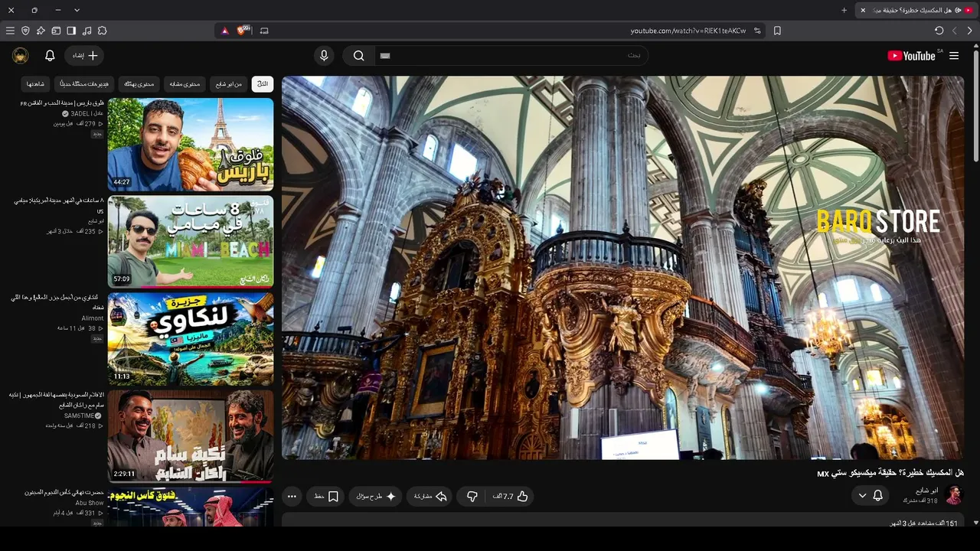The image size is (980, 551).
Task: Ask a question with the sparkle button
Action: (376, 497)
